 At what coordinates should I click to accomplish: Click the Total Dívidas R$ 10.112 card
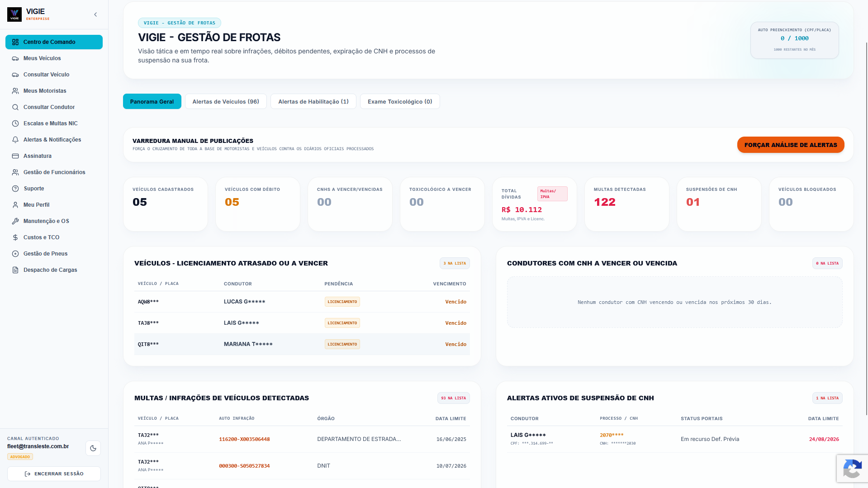tap(535, 204)
